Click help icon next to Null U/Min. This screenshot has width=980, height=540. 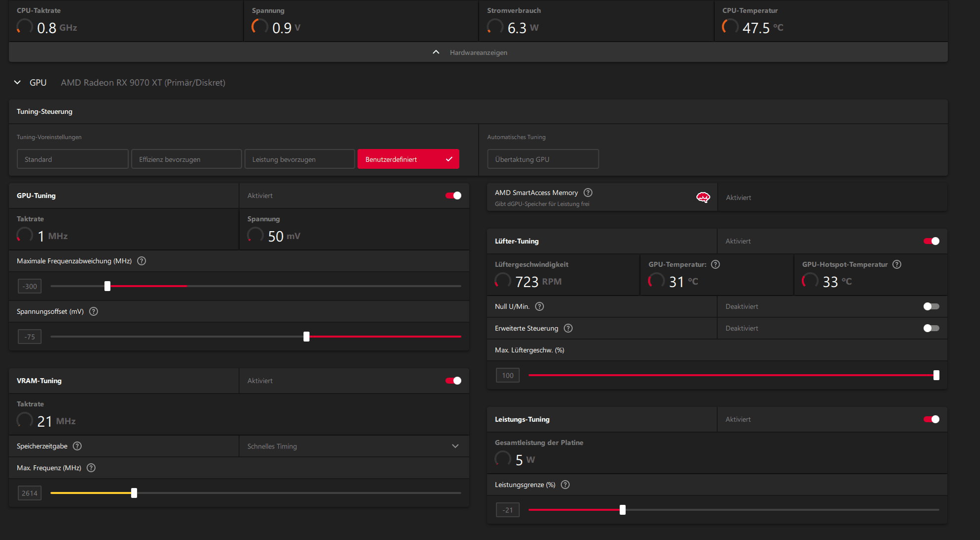pyautogui.click(x=539, y=306)
